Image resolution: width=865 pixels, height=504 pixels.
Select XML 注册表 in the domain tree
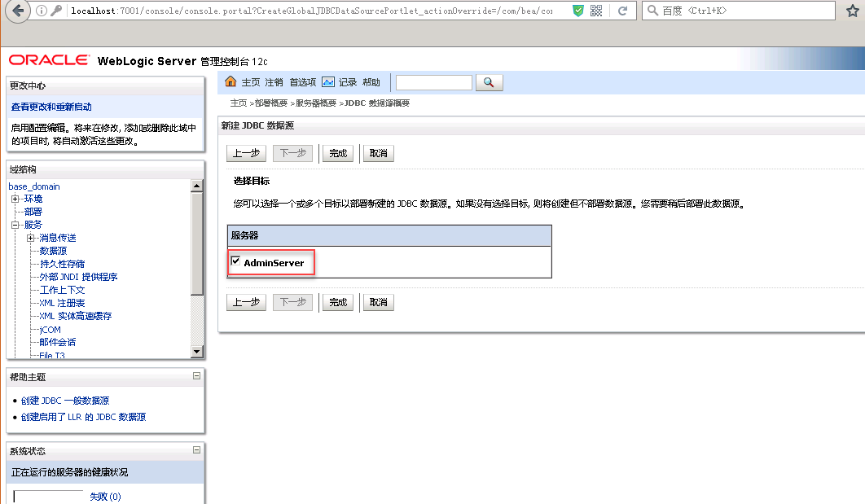pyautogui.click(x=62, y=303)
